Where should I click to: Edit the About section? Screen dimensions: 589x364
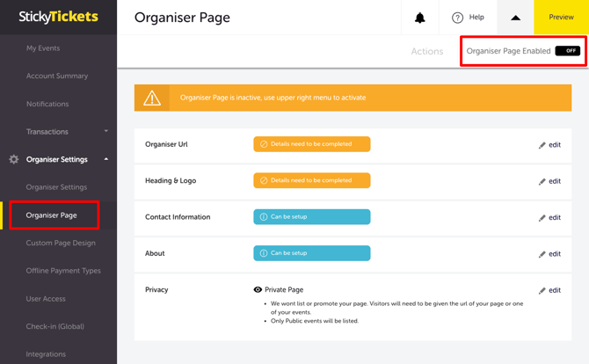pyautogui.click(x=555, y=254)
